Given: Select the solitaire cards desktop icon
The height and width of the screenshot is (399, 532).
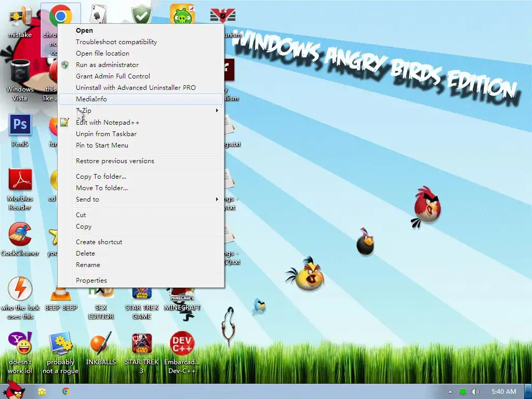Looking at the screenshot, I should (x=98, y=14).
